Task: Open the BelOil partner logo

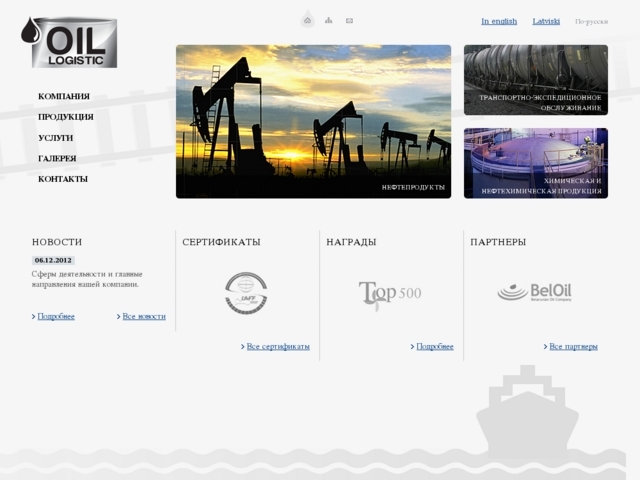Action: point(534,292)
